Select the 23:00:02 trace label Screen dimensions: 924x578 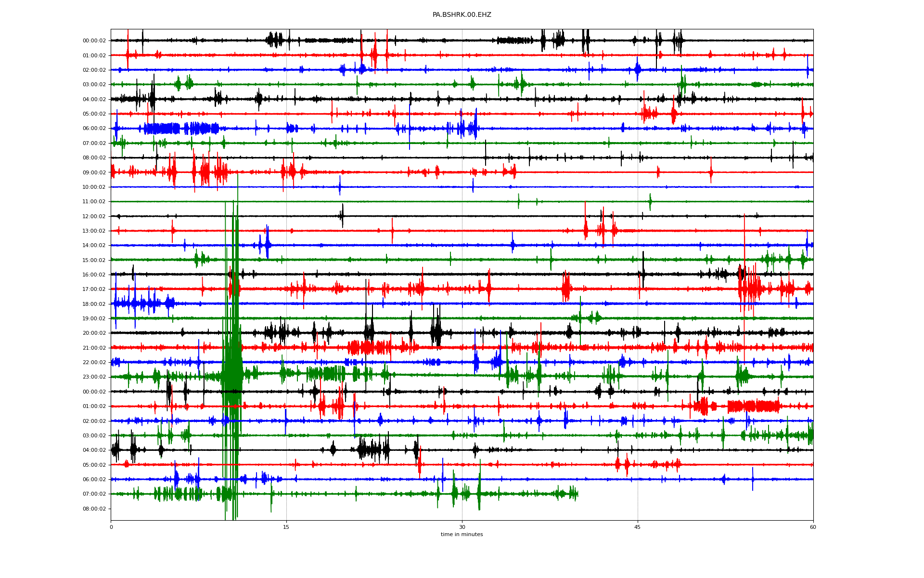pos(94,377)
